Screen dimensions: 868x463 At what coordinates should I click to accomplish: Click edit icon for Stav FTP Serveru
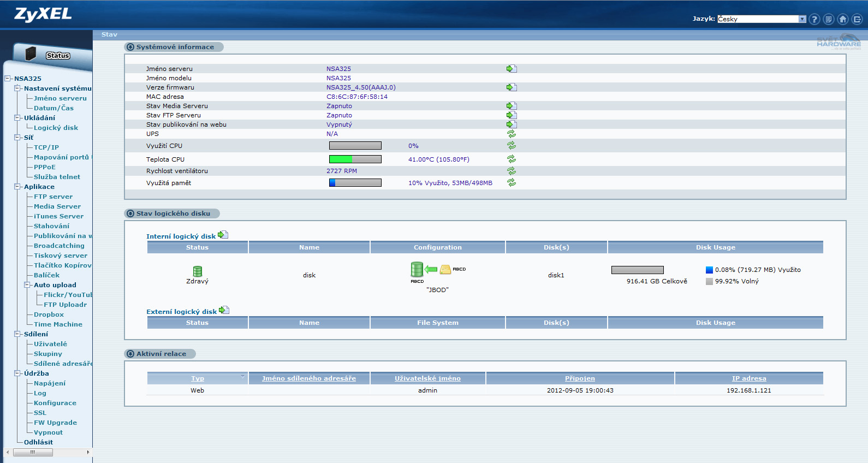point(511,115)
